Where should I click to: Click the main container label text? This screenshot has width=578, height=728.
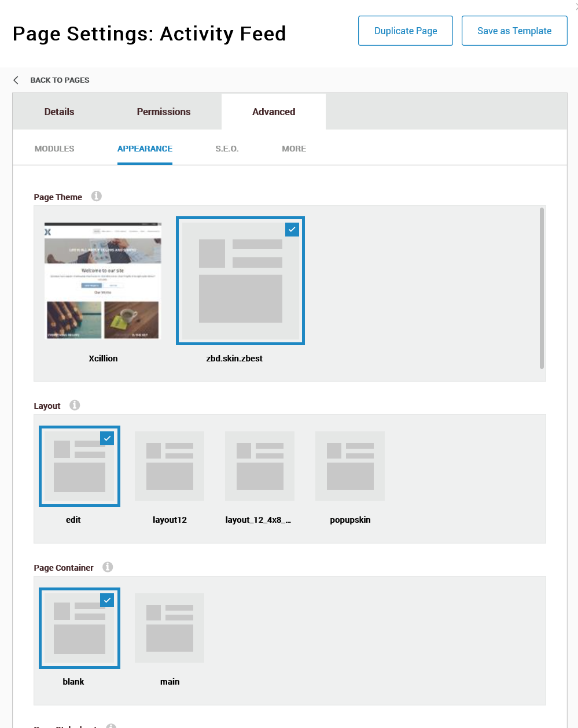[170, 682]
